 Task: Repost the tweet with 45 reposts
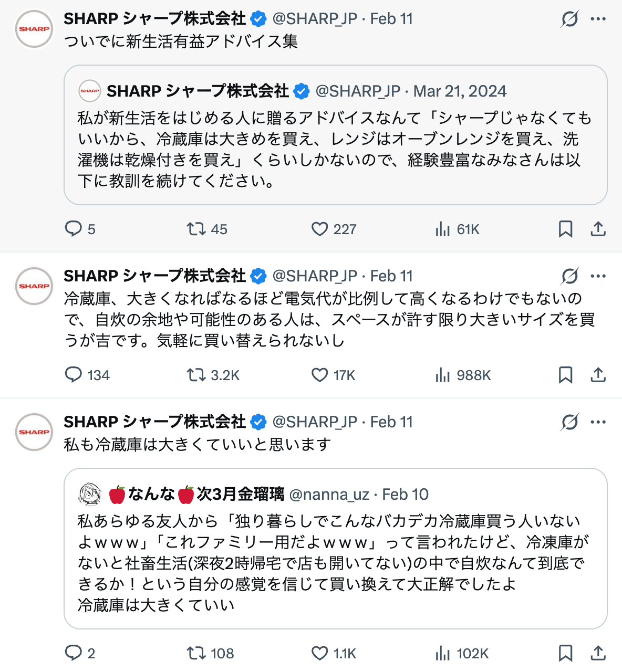pyautogui.click(x=196, y=229)
